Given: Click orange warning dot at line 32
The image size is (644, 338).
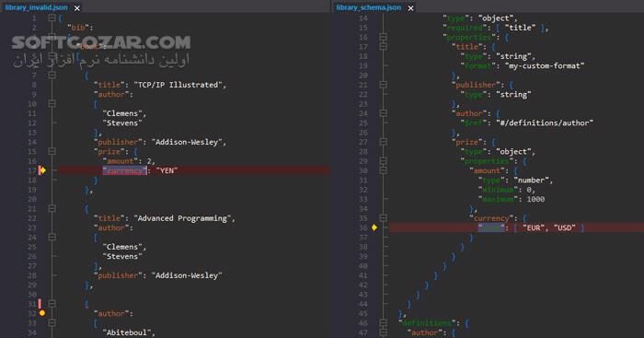Looking at the screenshot, I should point(42,313).
